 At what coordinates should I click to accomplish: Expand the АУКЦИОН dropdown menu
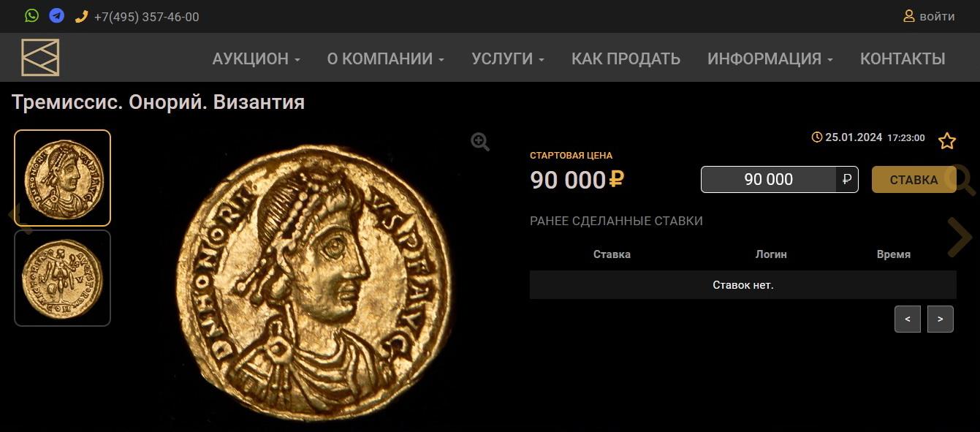tap(256, 59)
